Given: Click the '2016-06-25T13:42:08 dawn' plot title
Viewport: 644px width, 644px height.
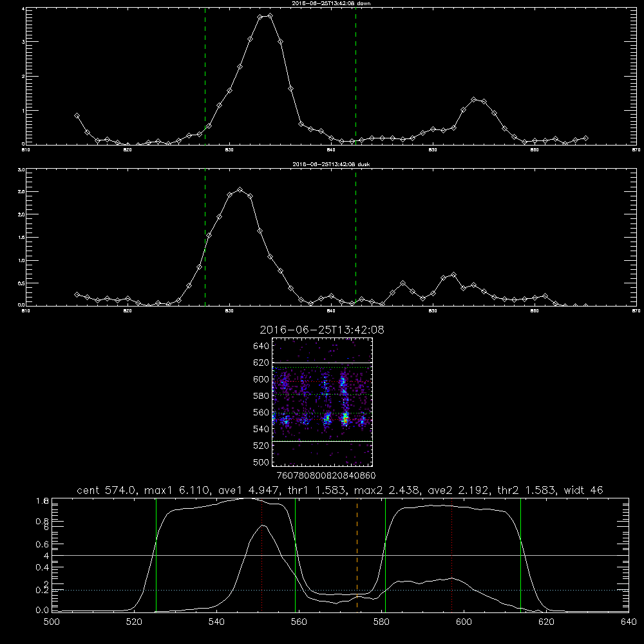Looking at the screenshot, I should click(331, 3).
